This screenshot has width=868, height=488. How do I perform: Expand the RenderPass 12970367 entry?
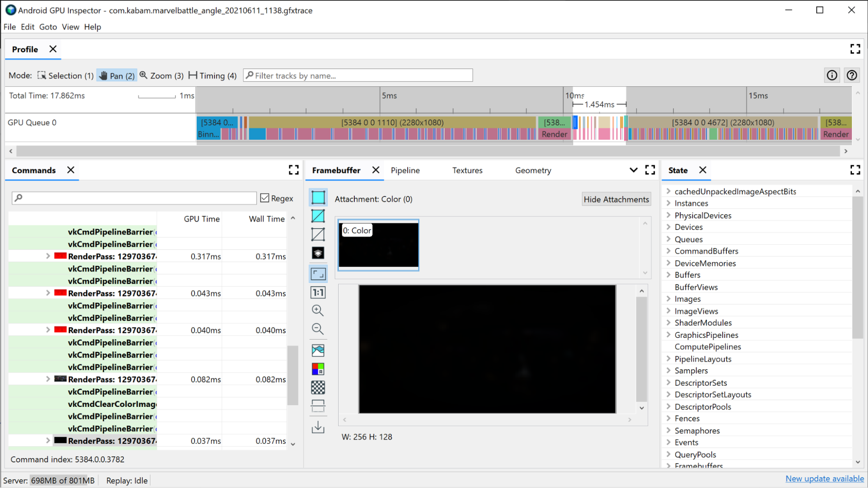coord(48,255)
